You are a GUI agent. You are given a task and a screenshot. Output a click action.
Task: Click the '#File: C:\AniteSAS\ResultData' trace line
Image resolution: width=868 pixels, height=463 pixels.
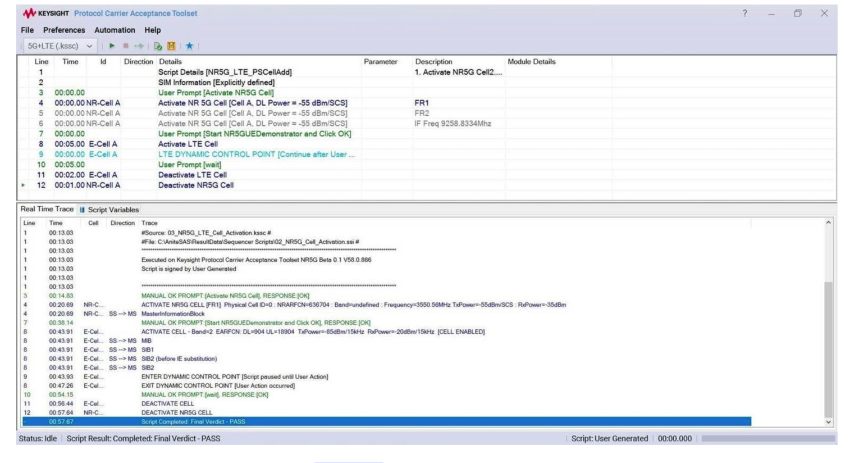click(250, 242)
